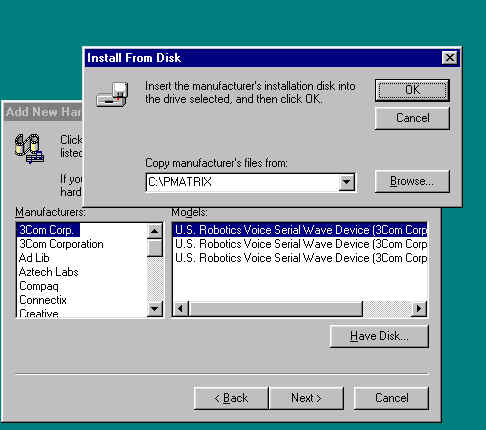Close the Install From Disk window

pyautogui.click(x=450, y=58)
